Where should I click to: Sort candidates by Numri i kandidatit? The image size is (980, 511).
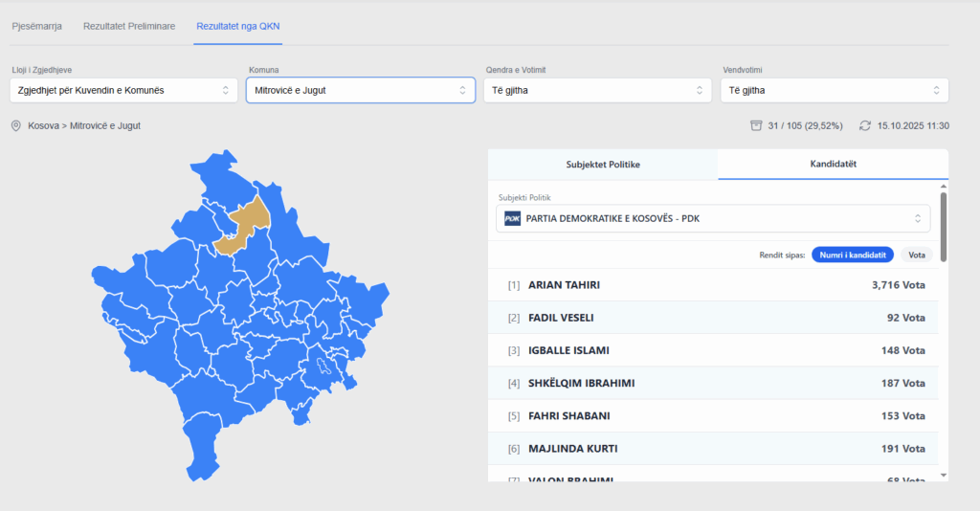tap(852, 255)
